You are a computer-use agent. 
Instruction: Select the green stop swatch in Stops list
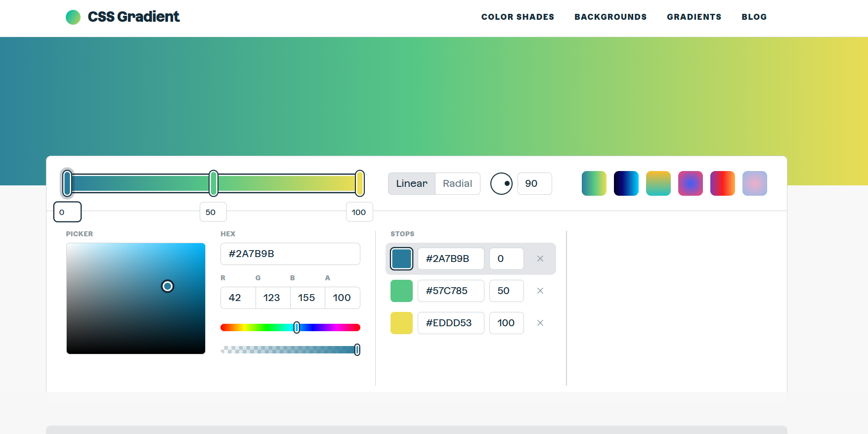click(401, 291)
